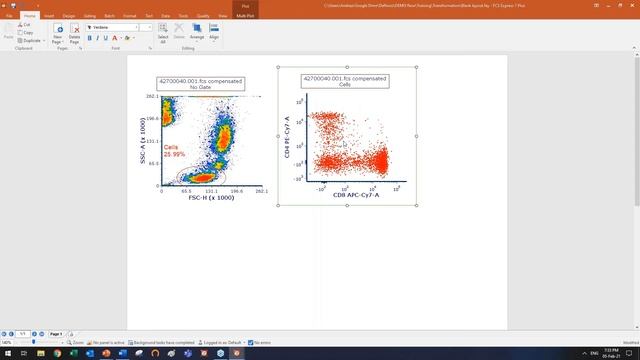Open File Explorer from the taskbar
This screenshot has width=640, height=360.
click(41, 353)
